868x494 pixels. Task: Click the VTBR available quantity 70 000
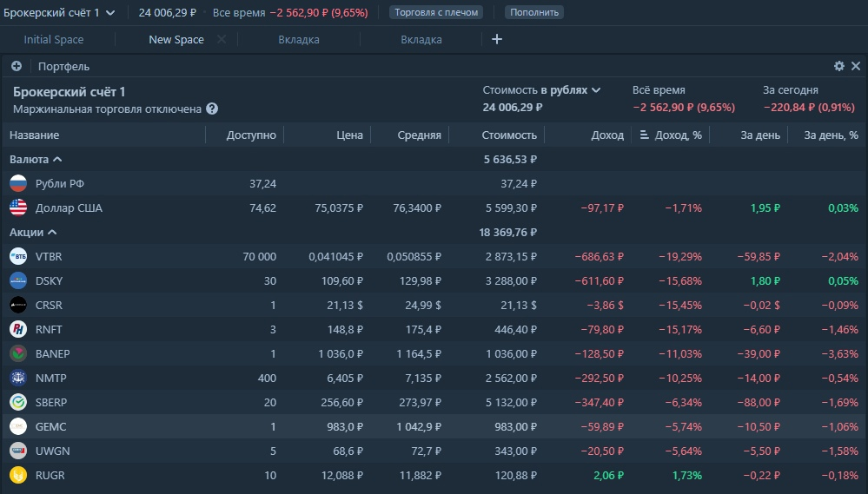pyautogui.click(x=260, y=257)
